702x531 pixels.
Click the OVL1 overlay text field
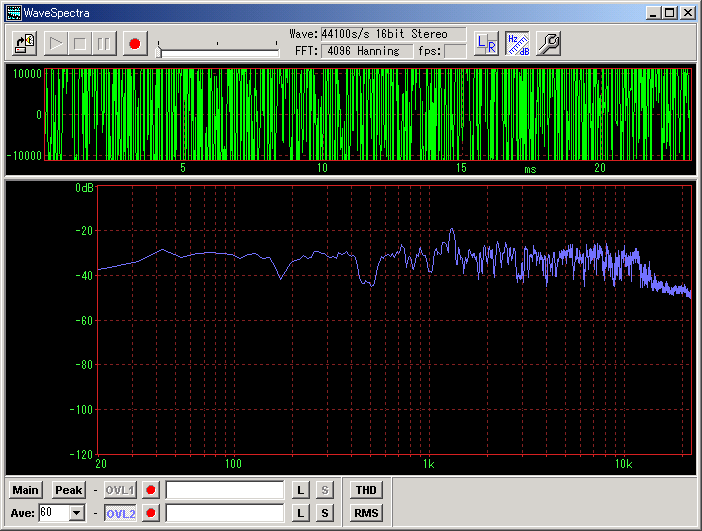point(225,490)
